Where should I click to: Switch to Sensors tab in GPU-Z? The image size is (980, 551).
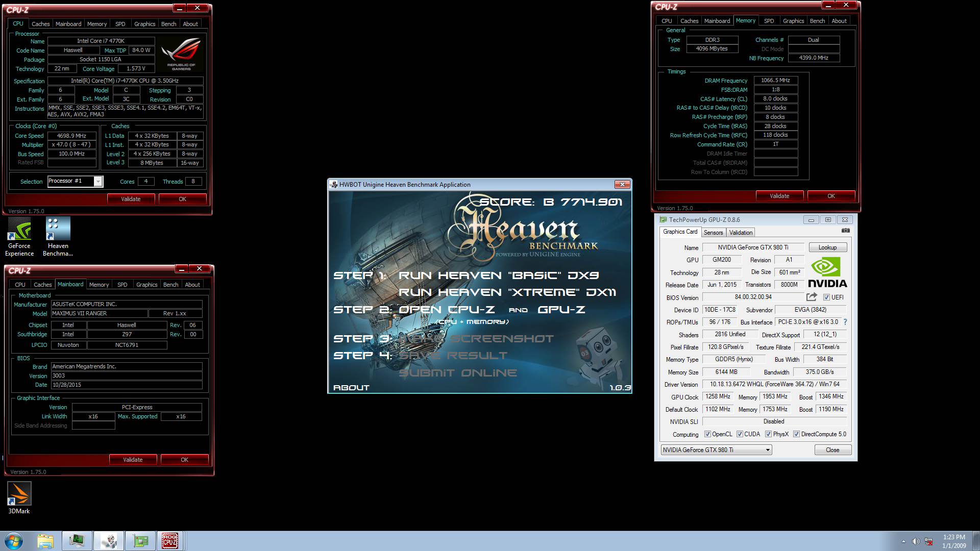coord(713,233)
